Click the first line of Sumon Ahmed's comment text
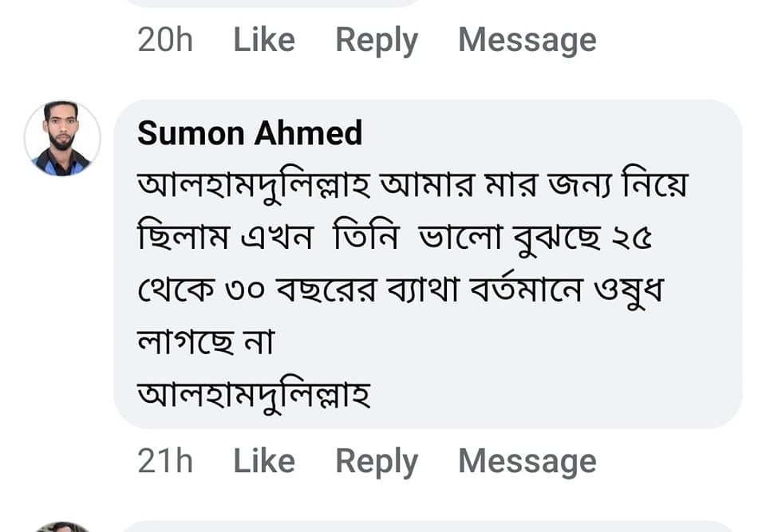 (413, 188)
